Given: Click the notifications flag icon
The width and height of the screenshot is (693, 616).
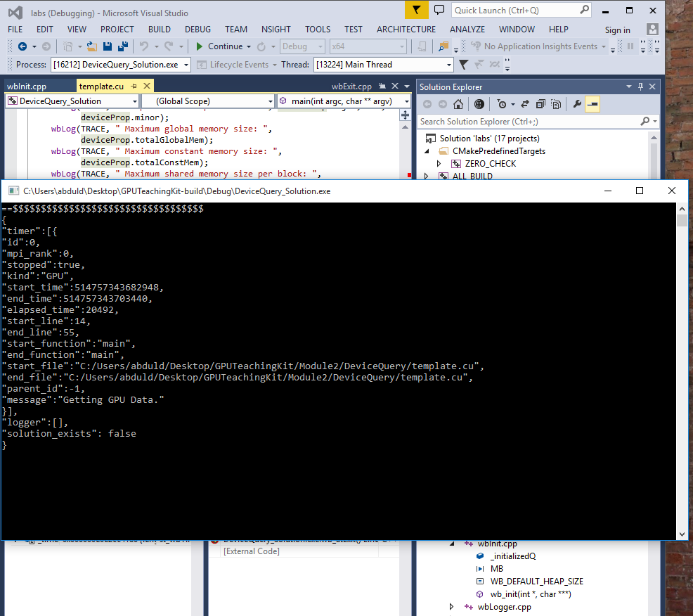Looking at the screenshot, I should coord(416,10).
